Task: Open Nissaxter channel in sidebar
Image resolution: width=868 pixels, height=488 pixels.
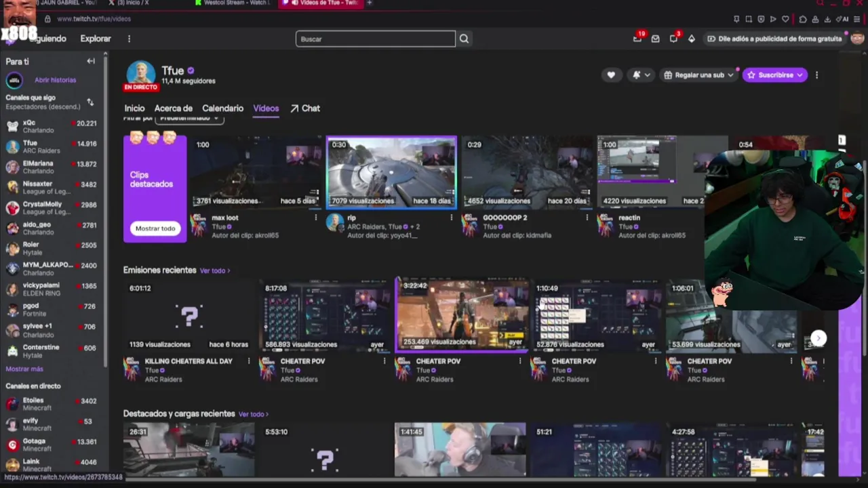Action: [x=52, y=188]
